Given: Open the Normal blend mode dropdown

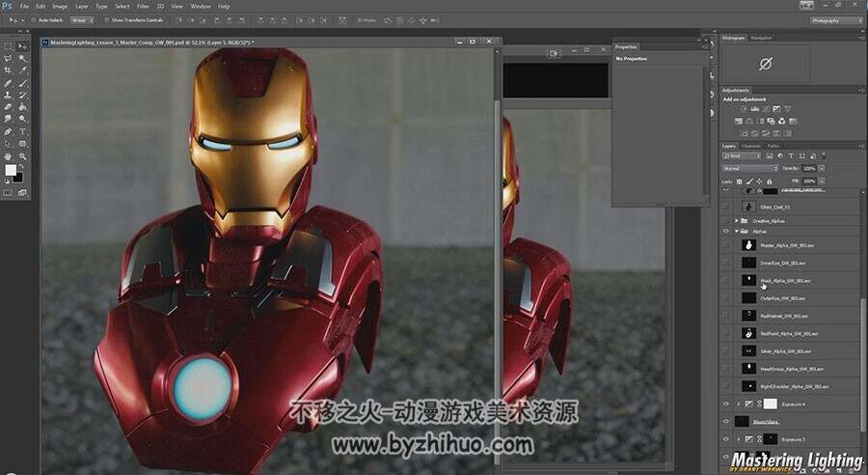Looking at the screenshot, I should click(750, 169).
